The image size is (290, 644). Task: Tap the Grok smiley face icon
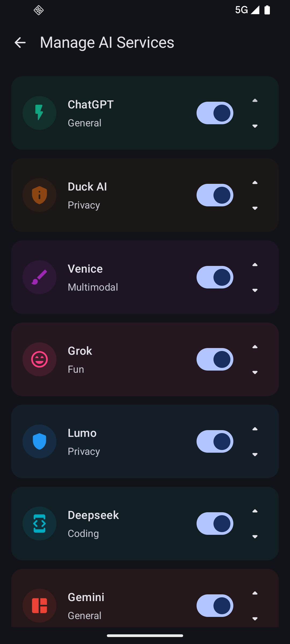click(39, 359)
